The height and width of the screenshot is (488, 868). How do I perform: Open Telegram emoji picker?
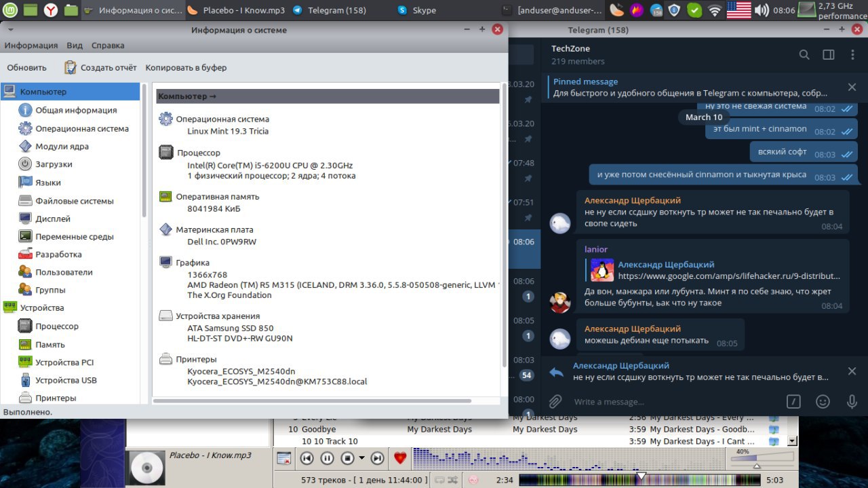(x=823, y=401)
